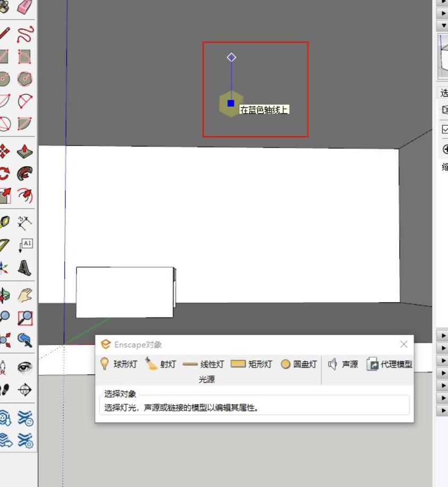Activate the Follow Me tool
Viewport: 448px width, 487px height.
pos(24,174)
